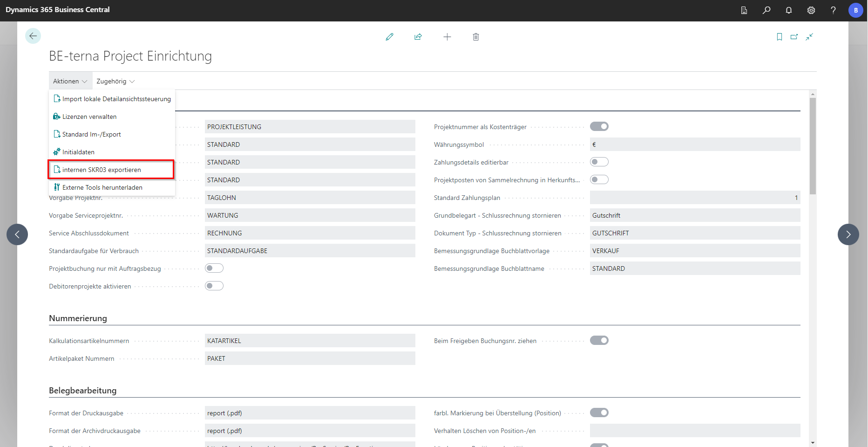Select internen SKR03 exportieren menu item

[x=102, y=170]
